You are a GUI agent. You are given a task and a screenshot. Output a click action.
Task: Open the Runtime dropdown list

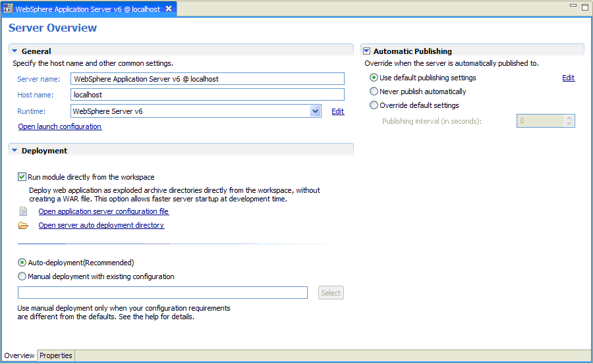point(316,111)
